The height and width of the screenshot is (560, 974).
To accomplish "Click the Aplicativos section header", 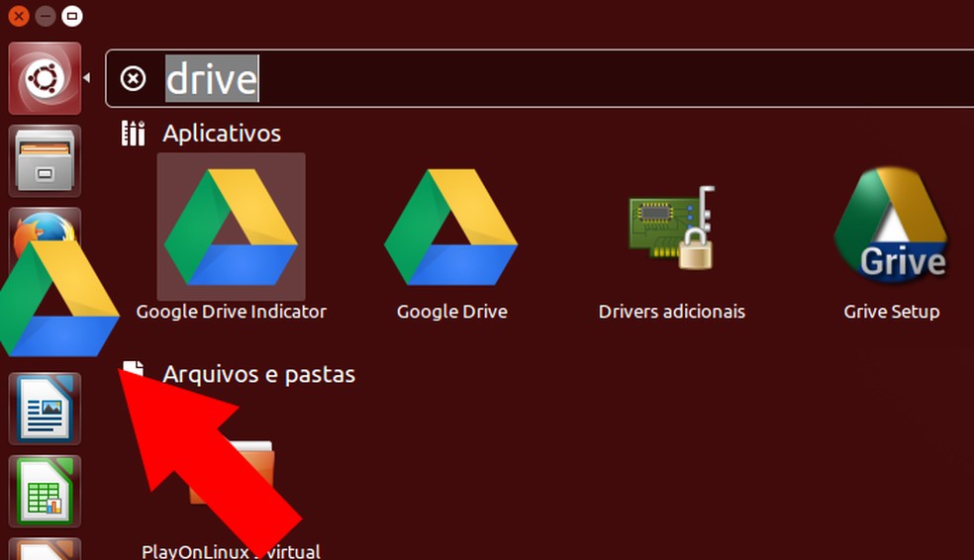I will 221,134.
